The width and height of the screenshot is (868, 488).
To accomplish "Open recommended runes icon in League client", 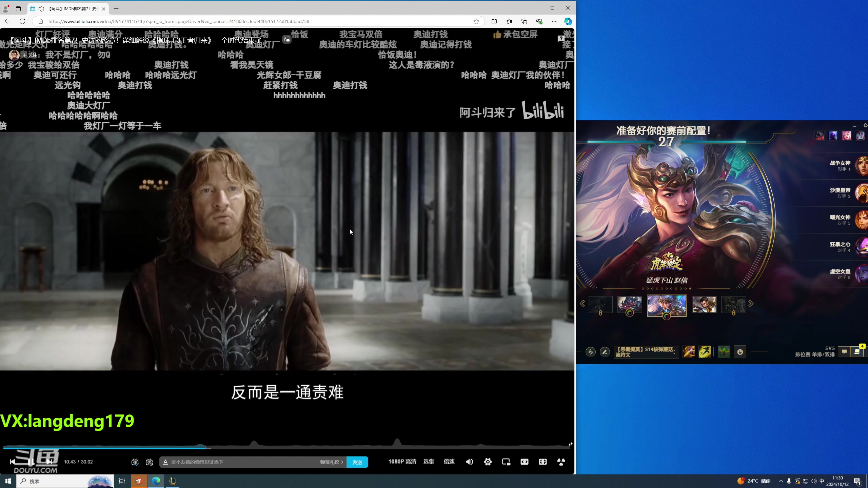I will pyautogui.click(x=591, y=352).
